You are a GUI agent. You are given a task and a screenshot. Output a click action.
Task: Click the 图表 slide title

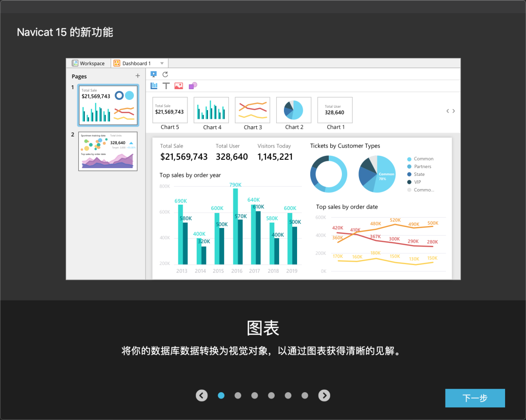[263, 328]
